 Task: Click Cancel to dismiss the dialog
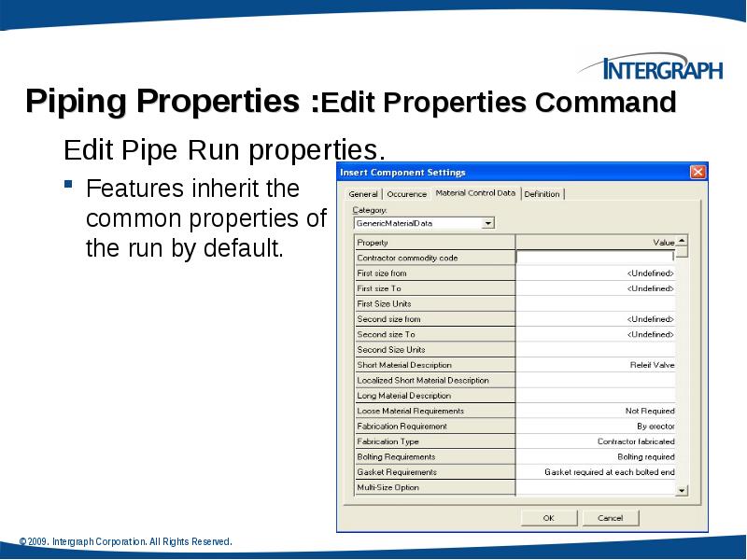pos(612,518)
